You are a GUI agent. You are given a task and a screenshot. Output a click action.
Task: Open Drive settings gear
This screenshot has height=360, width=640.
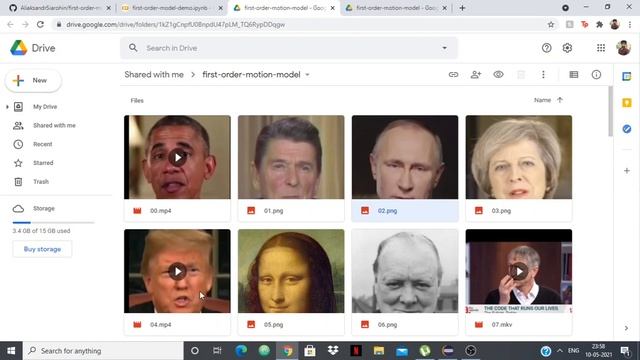[567, 48]
